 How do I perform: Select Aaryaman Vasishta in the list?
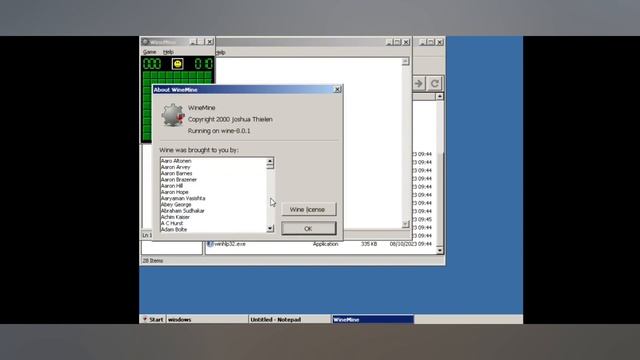[183, 198]
